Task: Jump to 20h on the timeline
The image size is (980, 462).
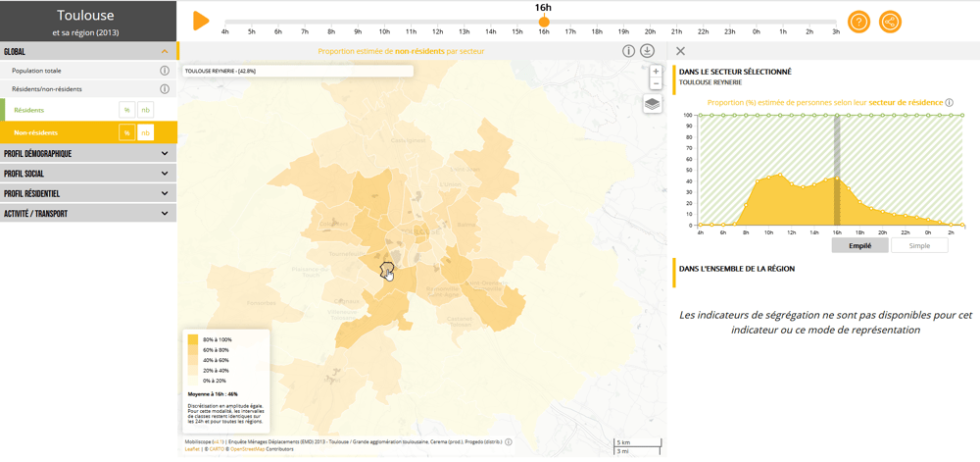Action: pyautogui.click(x=650, y=30)
